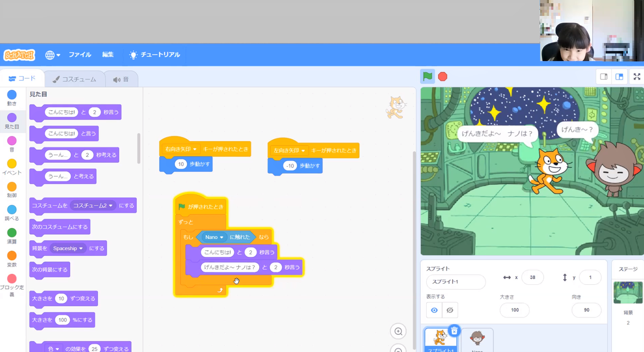Click the green flag to run project
Image resolution: width=644 pixels, height=352 pixels.
click(427, 76)
